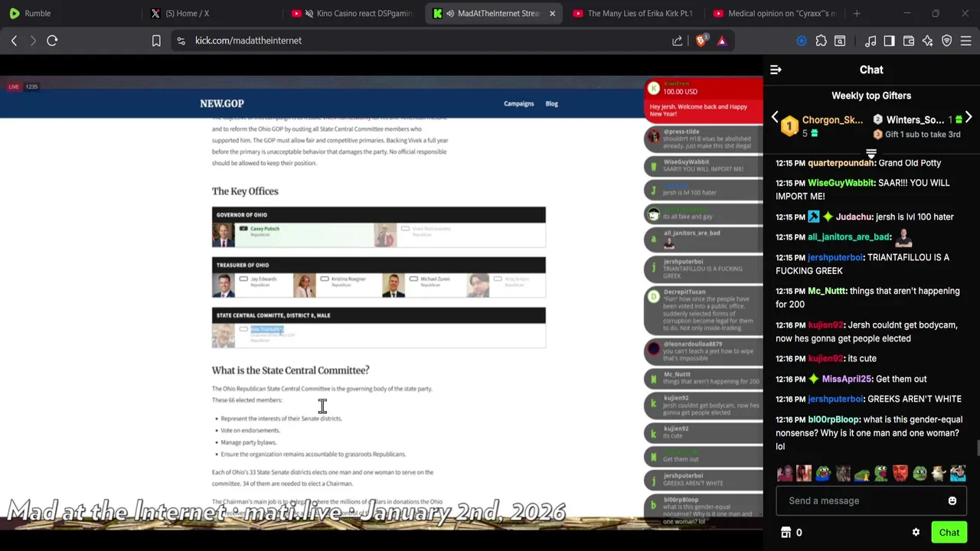Viewport: 980px width, 551px height.
Task: Tick the Michael Zuren checkbox in video
Action: [x=413, y=279]
